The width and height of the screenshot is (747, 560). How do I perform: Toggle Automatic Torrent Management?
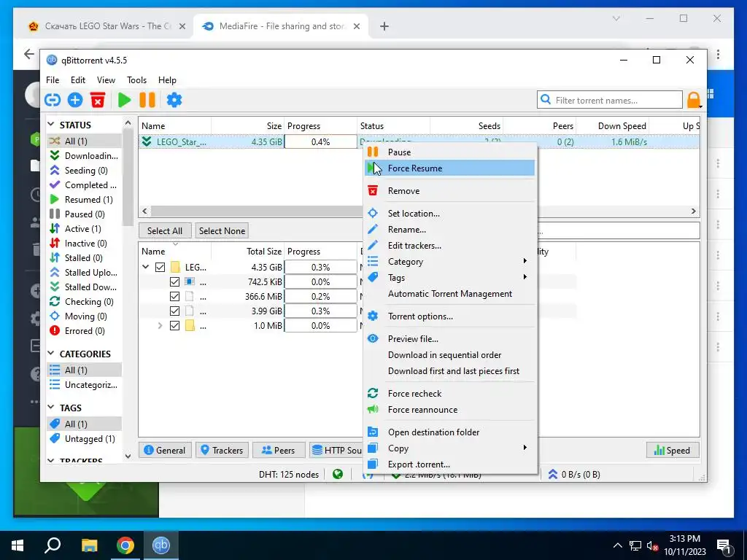(449, 294)
